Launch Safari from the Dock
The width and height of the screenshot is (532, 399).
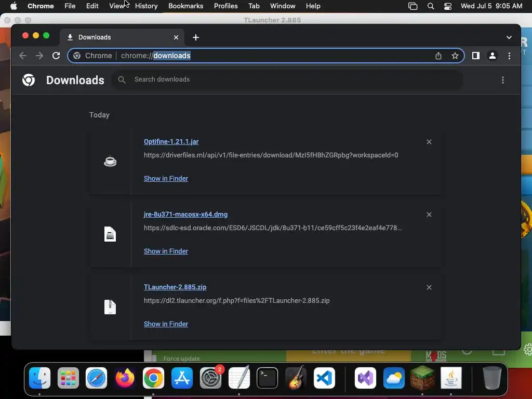[x=96, y=378]
